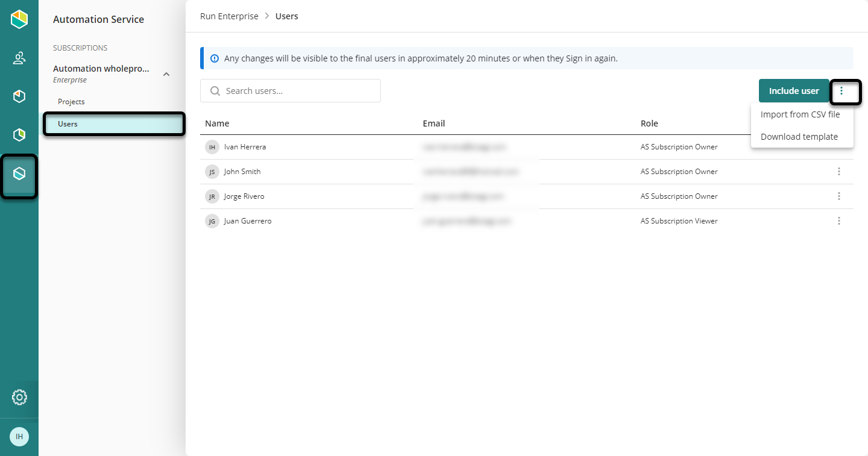
Task: Select the Automation Service sidebar icon
Action: click(19, 174)
